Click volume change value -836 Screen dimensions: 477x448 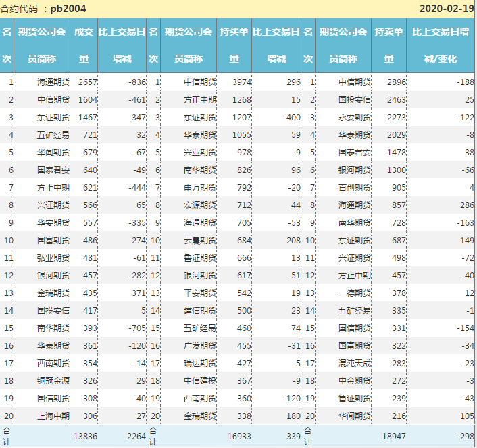pyautogui.click(x=137, y=82)
